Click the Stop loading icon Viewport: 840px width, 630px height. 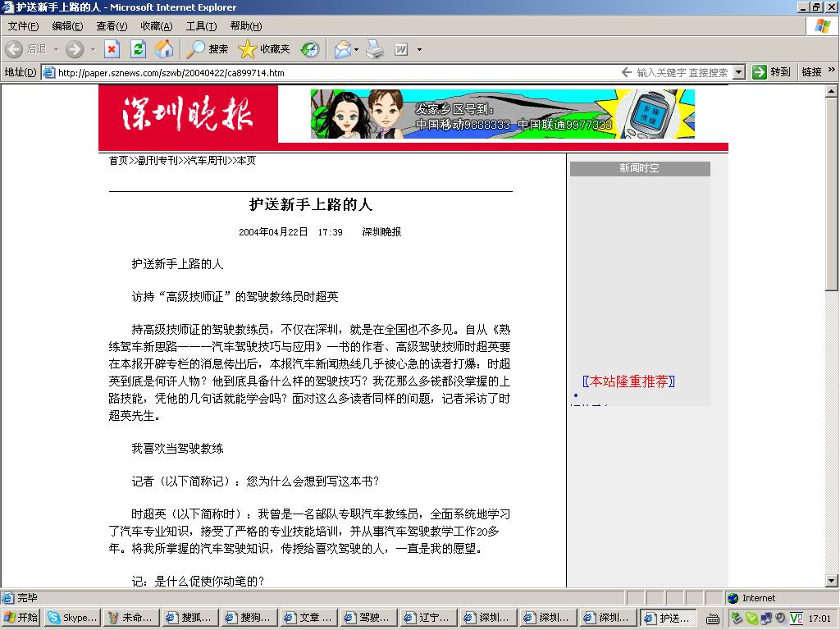click(112, 49)
